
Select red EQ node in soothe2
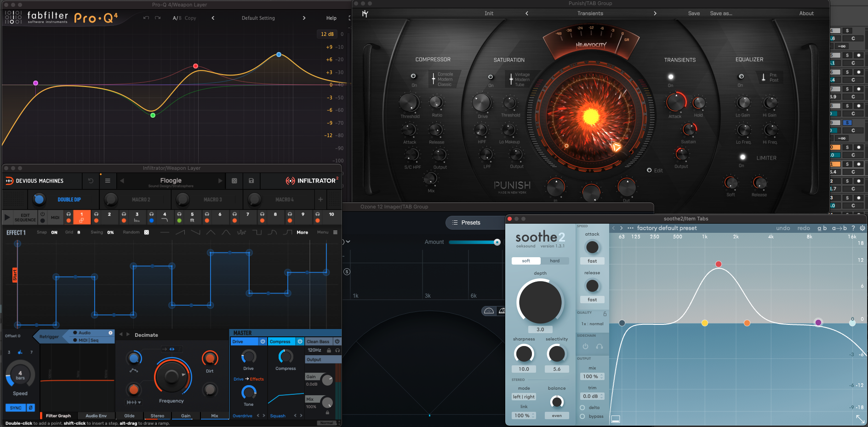(719, 264)
